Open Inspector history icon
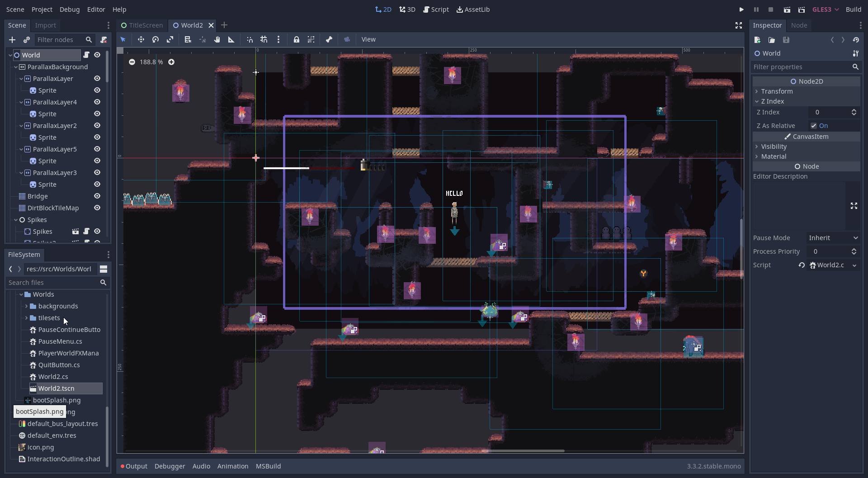This screenshot has width=868, height=478. [856, 40]
